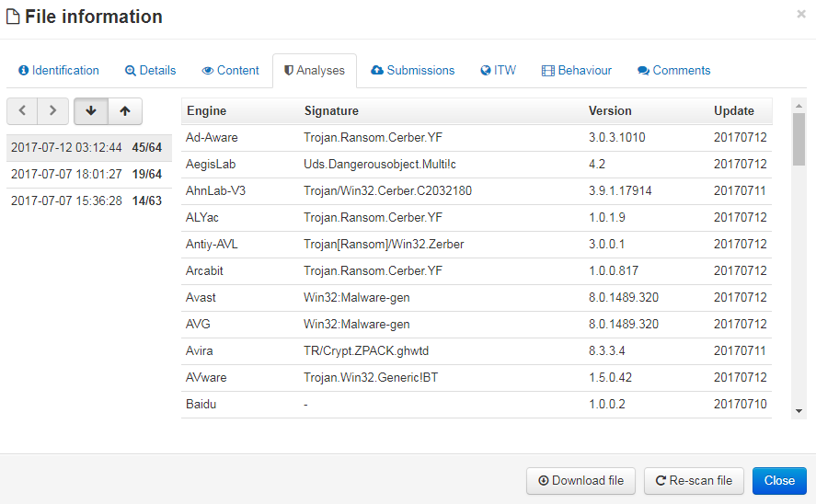Click the next analysis right-arrow button
The image size is (816, 504).
52,110
